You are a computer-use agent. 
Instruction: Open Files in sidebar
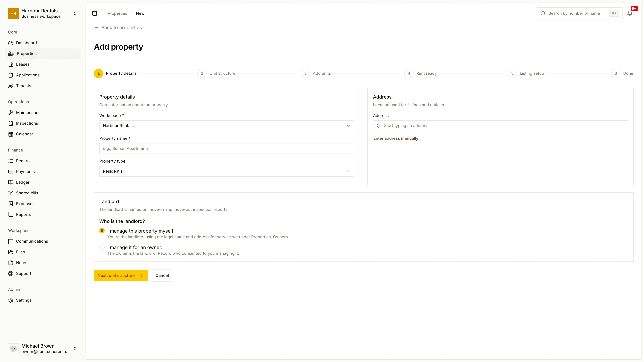pyautogui.click(x=43, y=252)
